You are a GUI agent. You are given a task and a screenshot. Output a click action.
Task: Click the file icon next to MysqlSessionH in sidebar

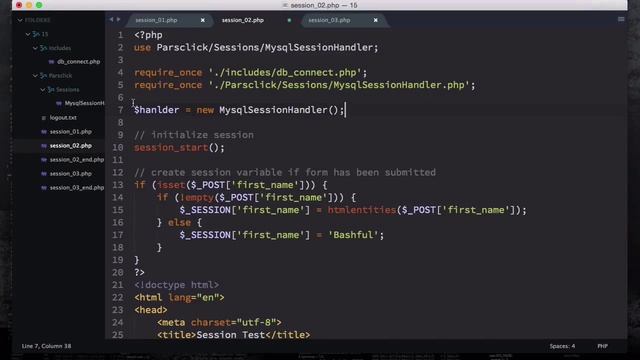point(59,103)
